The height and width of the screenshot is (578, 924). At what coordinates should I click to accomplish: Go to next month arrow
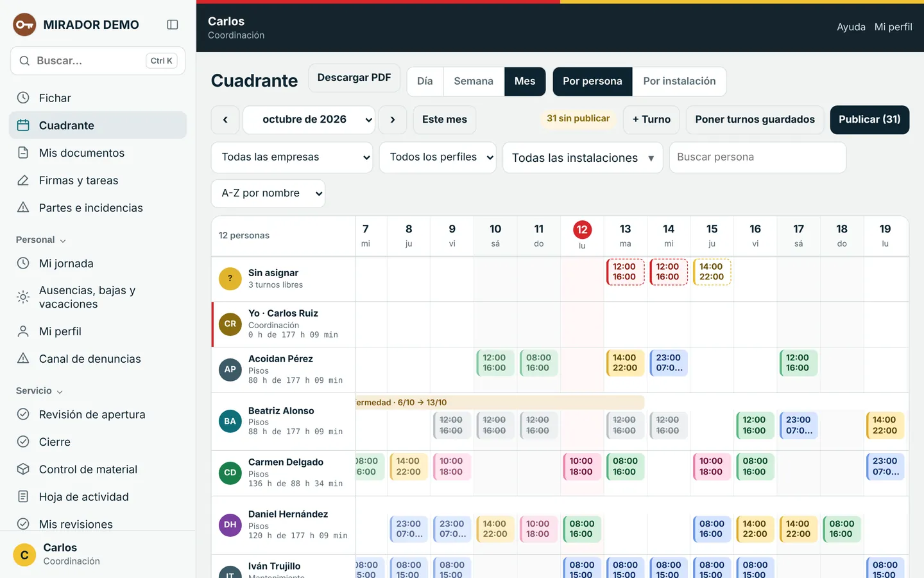pos(393,119)
